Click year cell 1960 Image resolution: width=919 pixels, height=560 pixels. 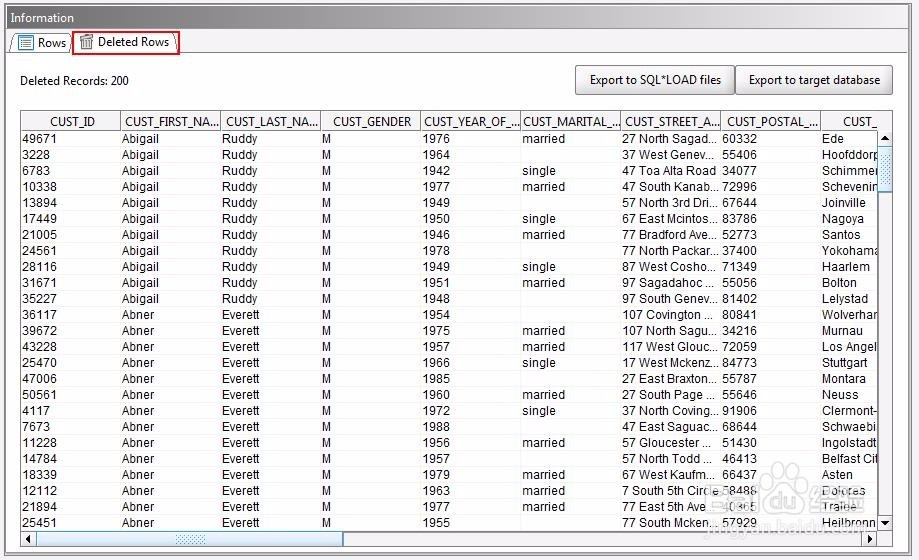click(471, 395)
